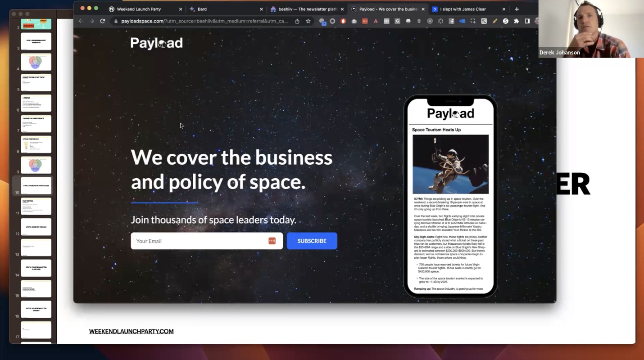Bookmark this page with star icon
644x360 pixels.
click(x=308, y=21)
